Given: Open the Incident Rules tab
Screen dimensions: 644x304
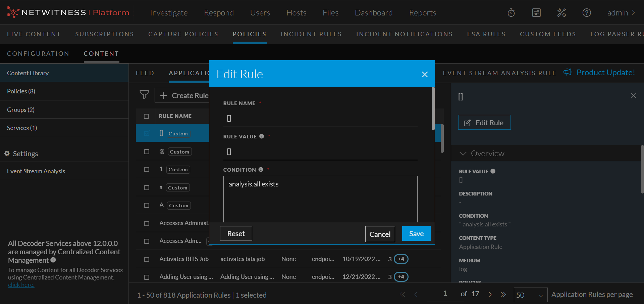Looking at the screenshot, I should click(x=311, y=34).
